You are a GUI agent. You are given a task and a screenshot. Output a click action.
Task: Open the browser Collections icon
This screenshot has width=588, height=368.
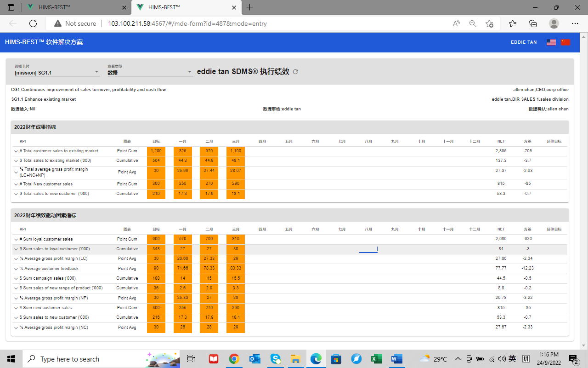pos(533,23)
